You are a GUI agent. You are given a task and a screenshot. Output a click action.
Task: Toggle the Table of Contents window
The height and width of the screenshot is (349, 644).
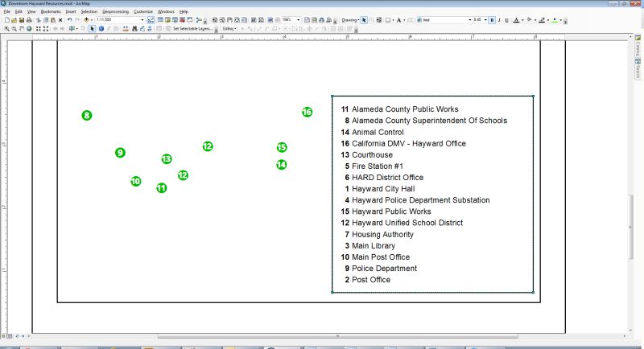(160, 19)
